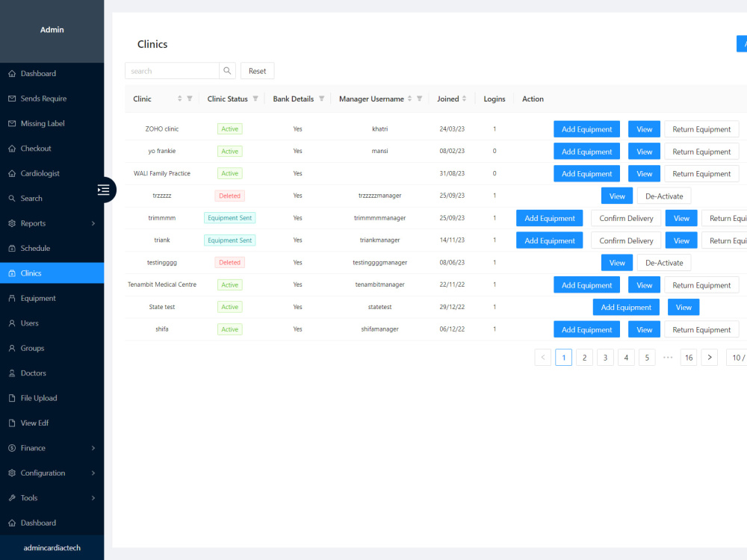Sort by Clinic column arrows
Image resolution: width=747 pixels, height=560 pixels.
pos(179,99)
